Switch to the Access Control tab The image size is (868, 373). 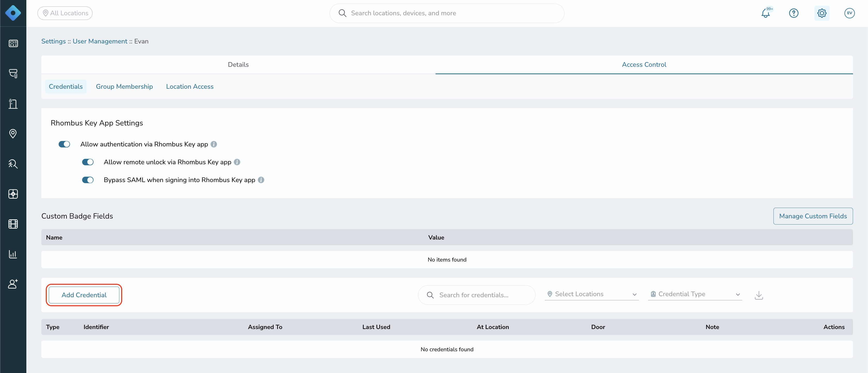(644, 64)
